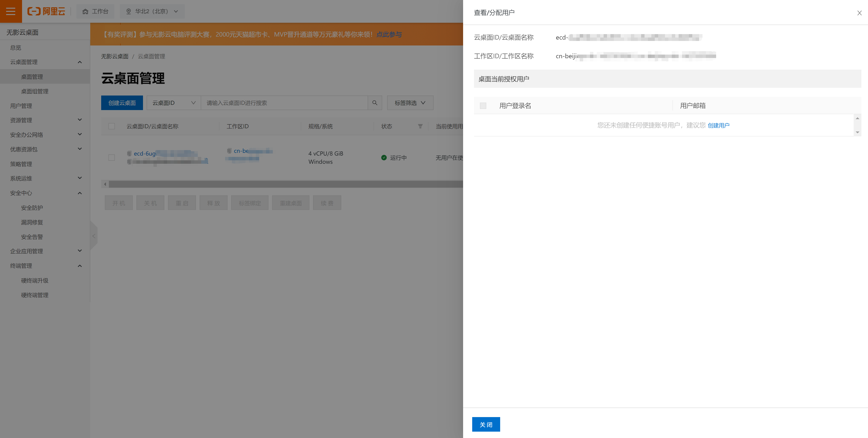Copy the desktop name icon in row
Image resolution: width=868 pixels, height=438 pixels.
[129, 162]
